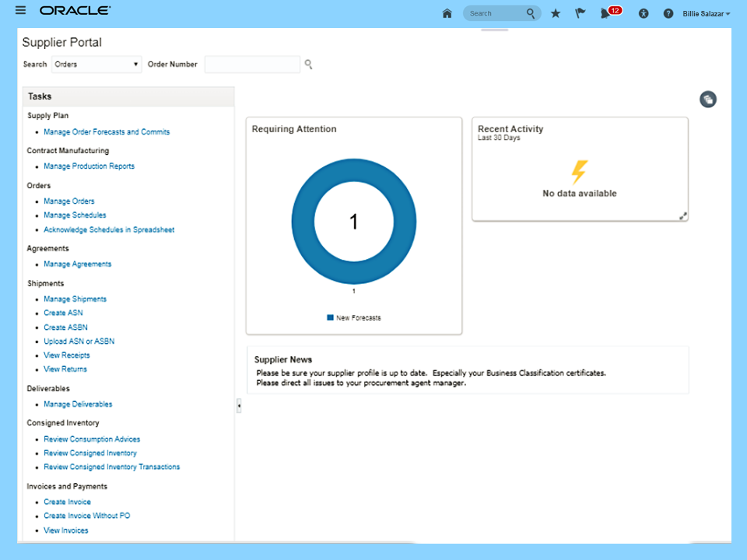Open Manage Agreements link

click(78, 264)
